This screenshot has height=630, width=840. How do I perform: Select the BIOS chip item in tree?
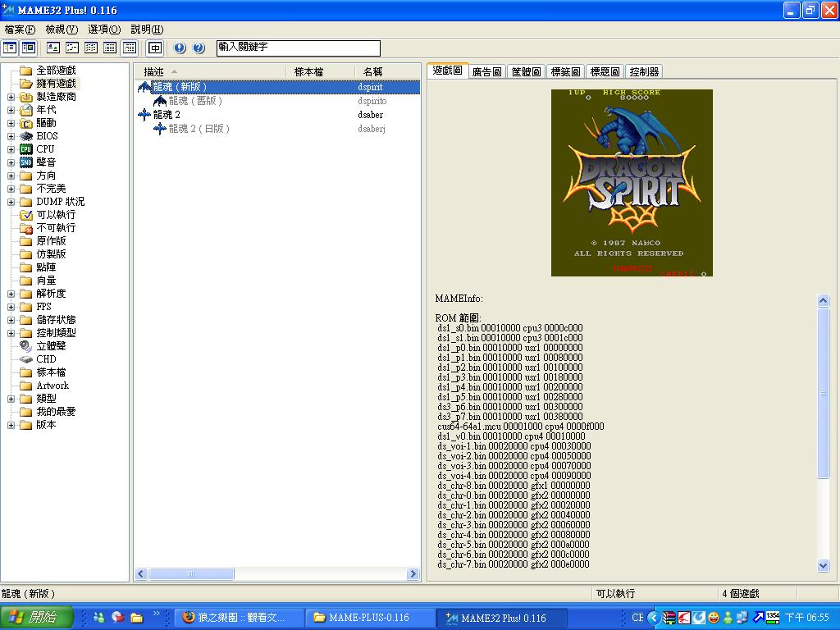click(x=46, y=136)
